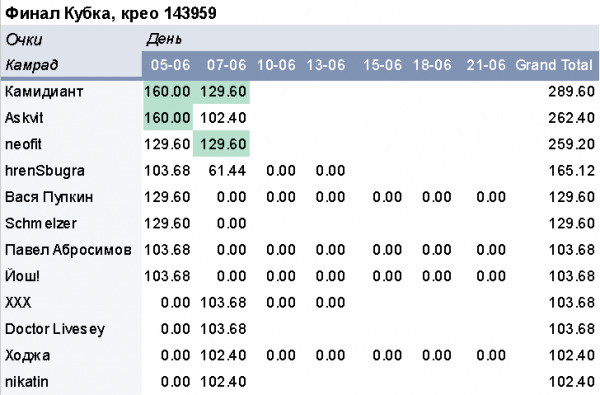Image resolution: width=600 pixels, height=395 pixels.
Task: Click Doctor Livesey's grand total 103.68
Action: [571, 329]
